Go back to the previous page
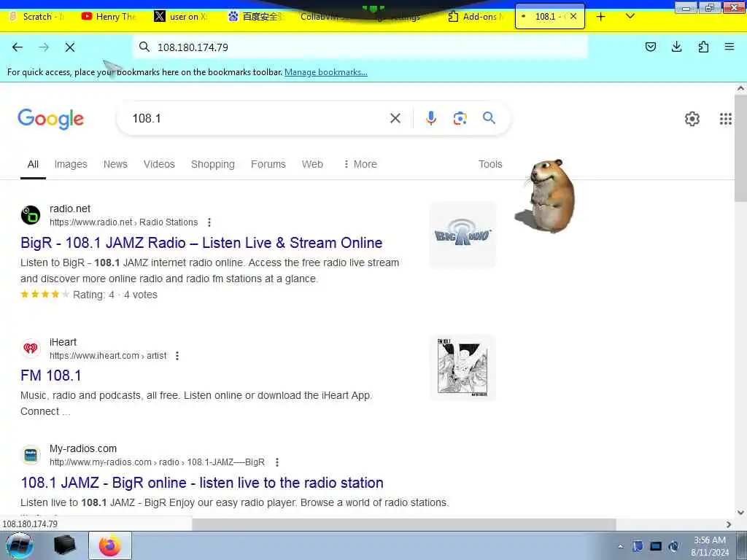Screen dimensions: 747x560 tap(18, 47)
